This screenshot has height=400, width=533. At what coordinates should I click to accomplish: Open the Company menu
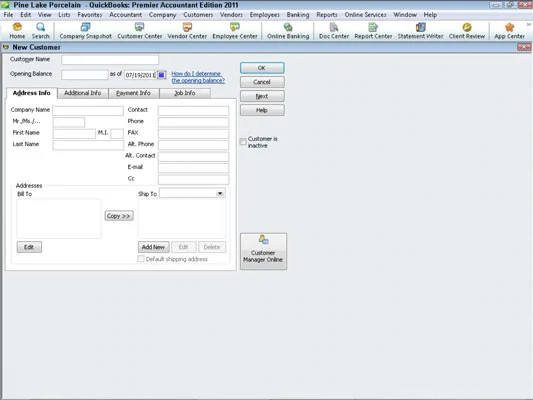pyautogui.click(x=162, y=15)
